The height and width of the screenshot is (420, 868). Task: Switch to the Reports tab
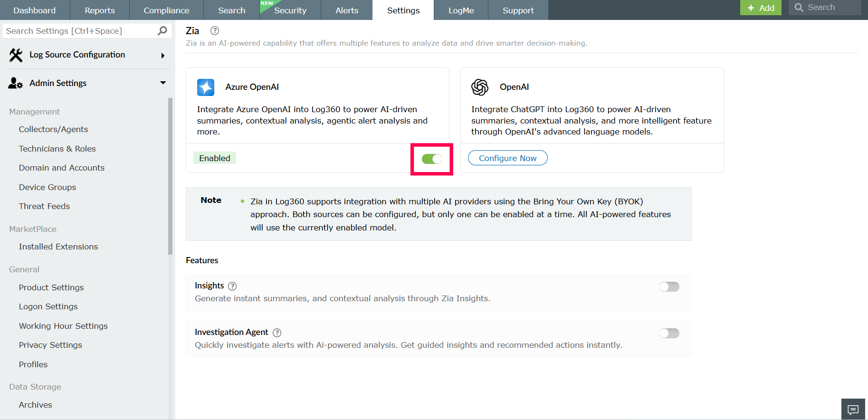pos(100,10)
